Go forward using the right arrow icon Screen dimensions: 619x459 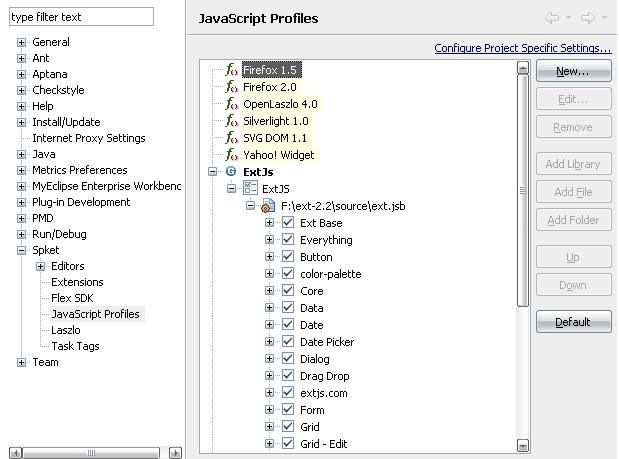tap(588, 18)
